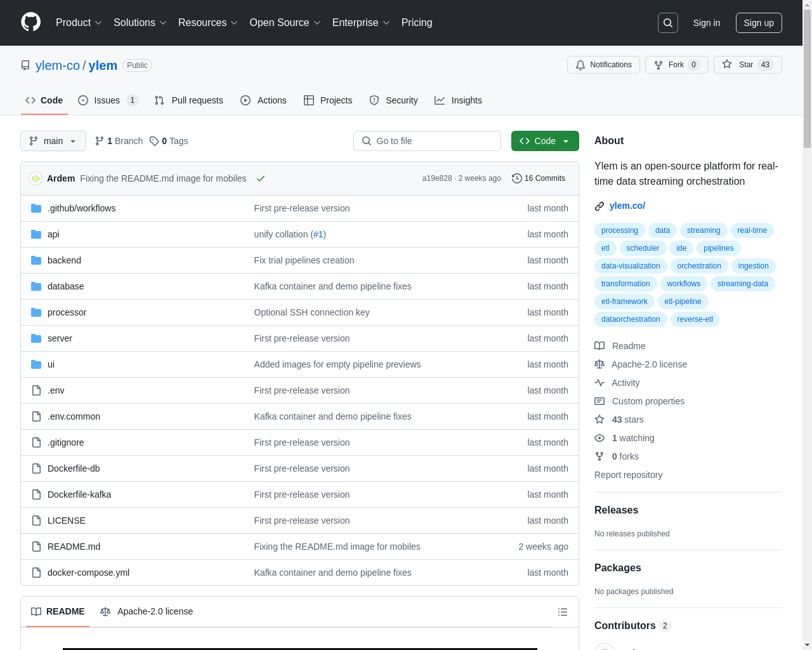Open Custom properties in sidebar
Viewport: 812px width, 650px height.
(639, 401)
